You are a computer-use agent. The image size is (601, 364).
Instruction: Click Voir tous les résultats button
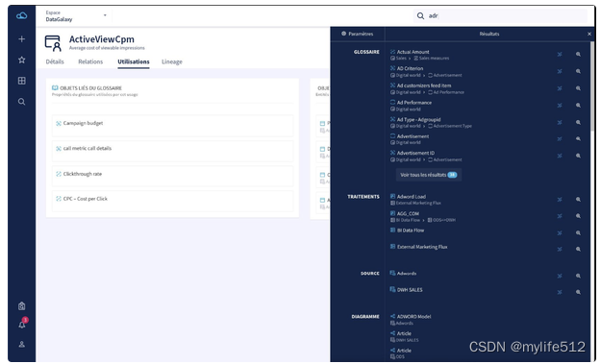click(429, 175)
